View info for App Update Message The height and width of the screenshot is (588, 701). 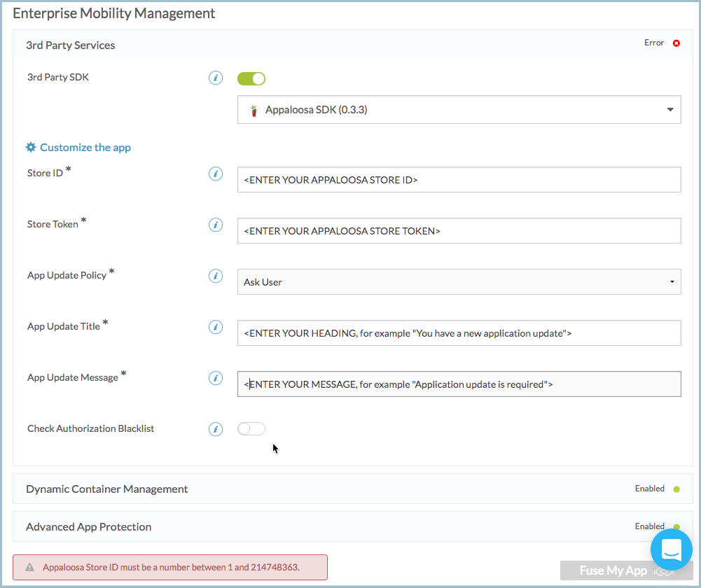pos(216,379)
